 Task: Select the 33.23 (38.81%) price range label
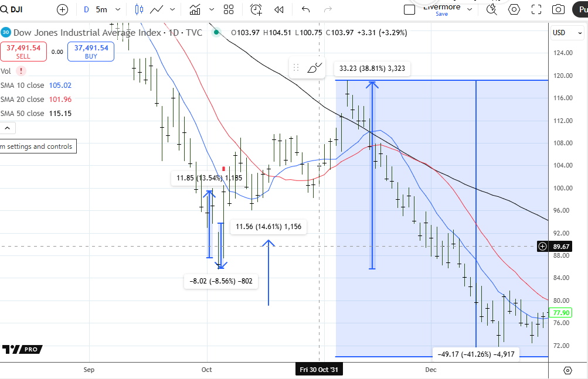pyautogui.click(x=372, y=69)
